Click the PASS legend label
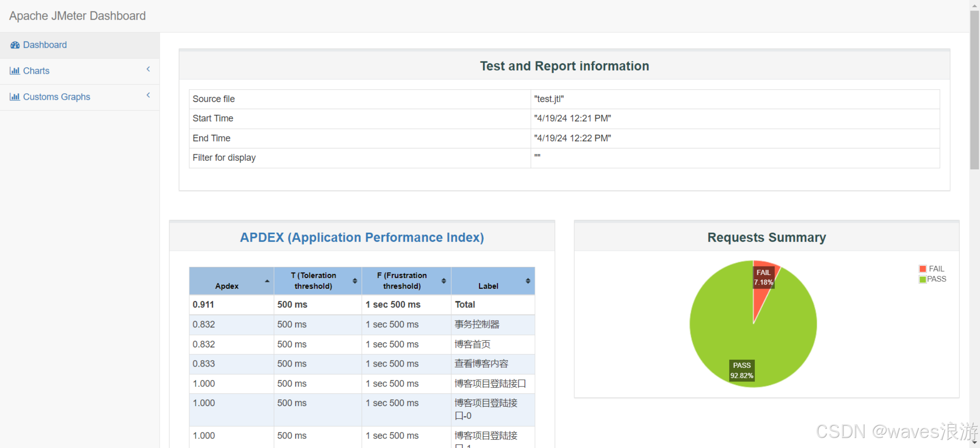This screenshot has height=448, width=980. point(937,279)
